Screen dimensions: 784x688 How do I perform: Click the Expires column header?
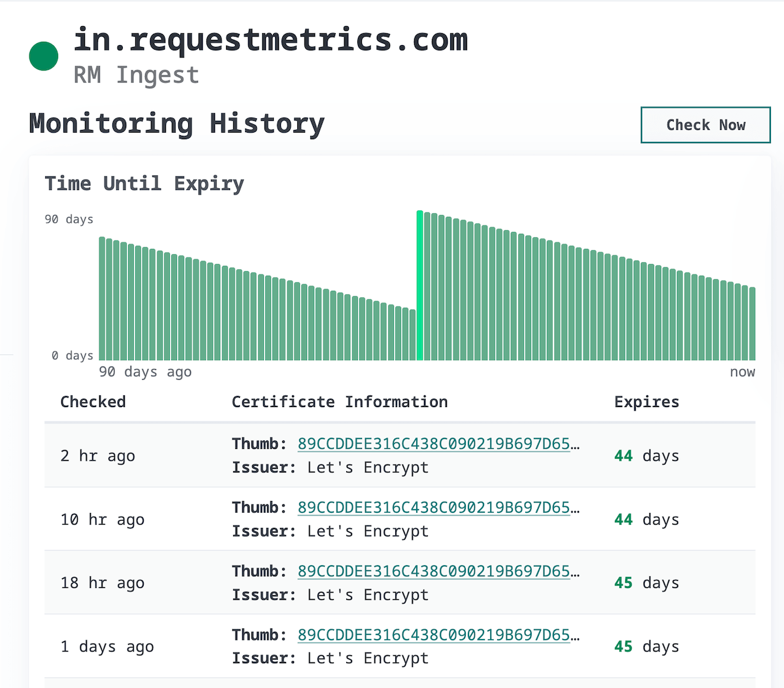click(x=647, y=402)
